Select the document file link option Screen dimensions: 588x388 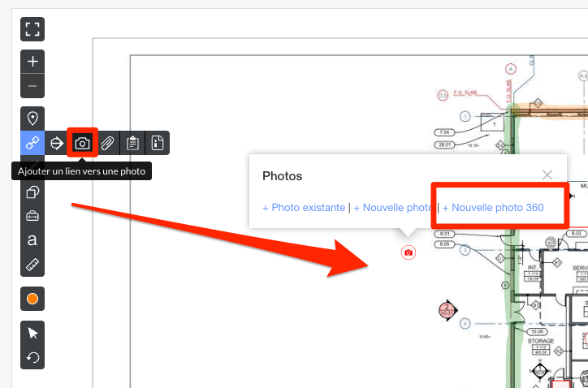157,144
